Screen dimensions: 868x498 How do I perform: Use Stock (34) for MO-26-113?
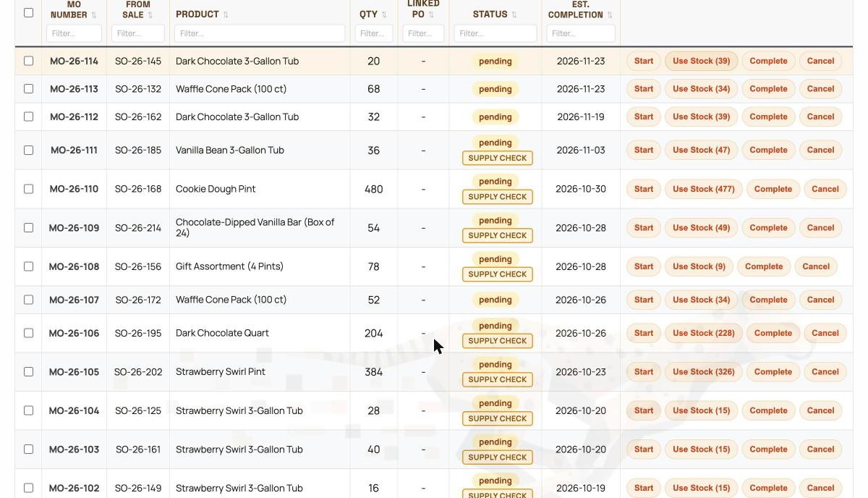702,89
